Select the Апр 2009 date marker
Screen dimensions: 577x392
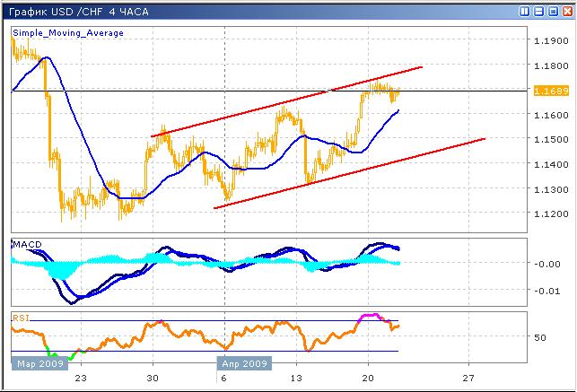click(x=242, y=365)
